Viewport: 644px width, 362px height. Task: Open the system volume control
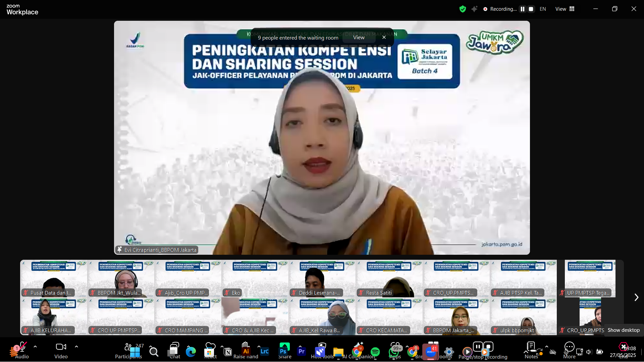[x=589, y=352]
